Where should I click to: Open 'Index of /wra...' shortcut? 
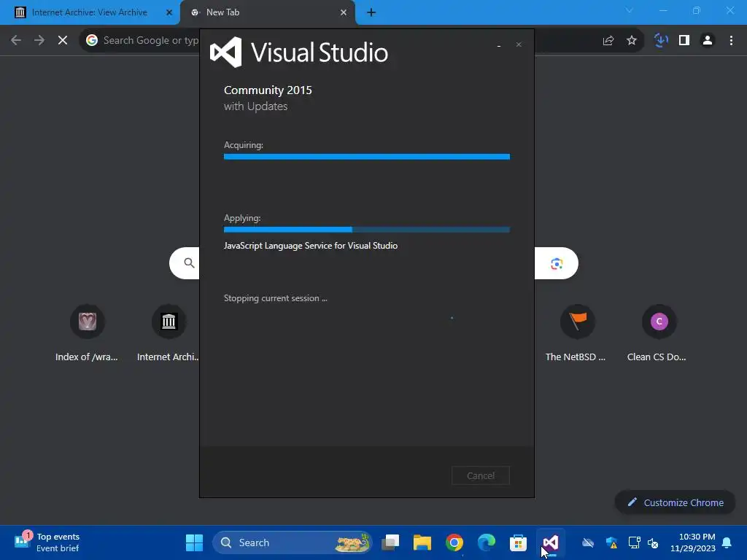pyautogui.click(x=87, y=333)
